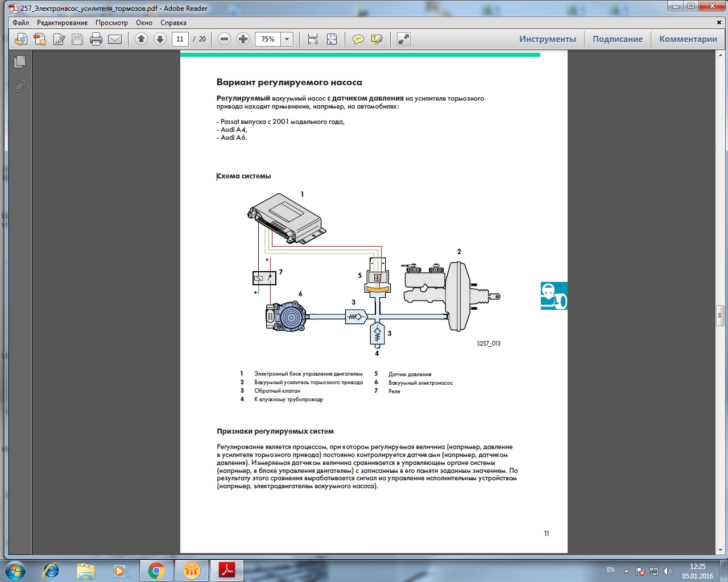Click the legend text 'К впускному трубопроводу'
The height and width of the screenshot is (582, 728).
288,400
